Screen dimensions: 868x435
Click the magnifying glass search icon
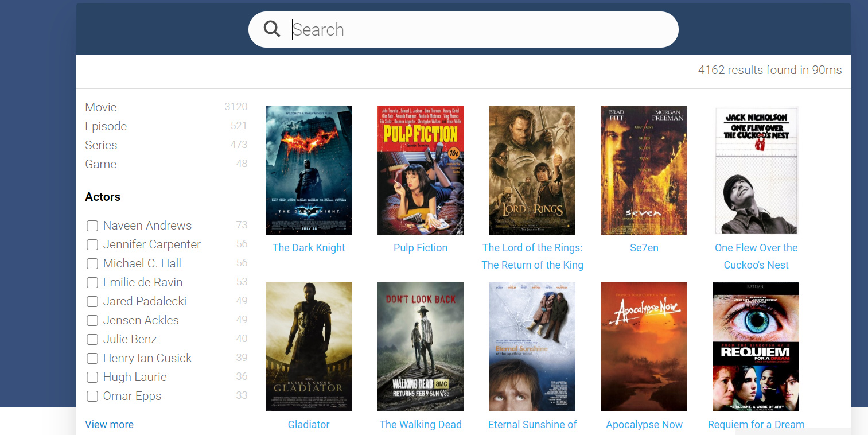coord(272,29)
